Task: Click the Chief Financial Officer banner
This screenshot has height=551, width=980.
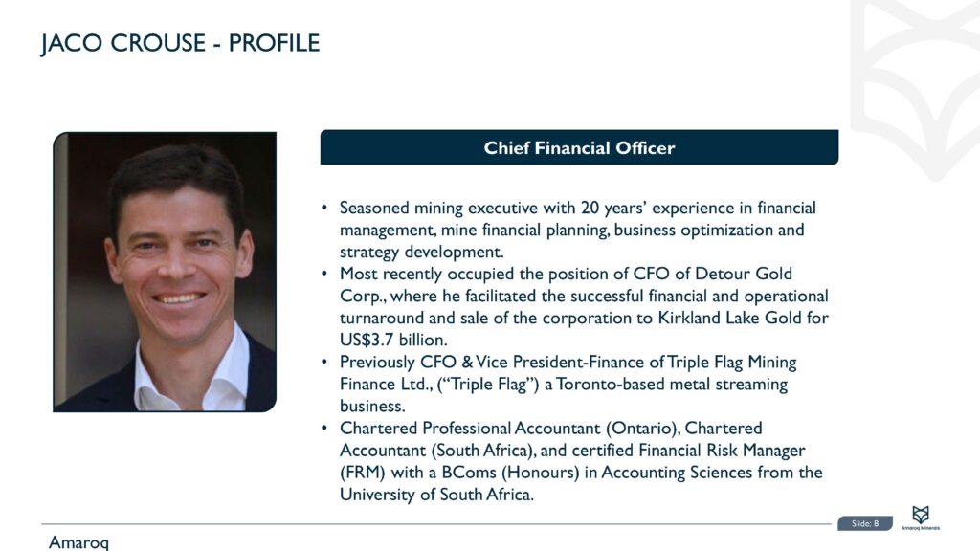Action: coord(579,148)
